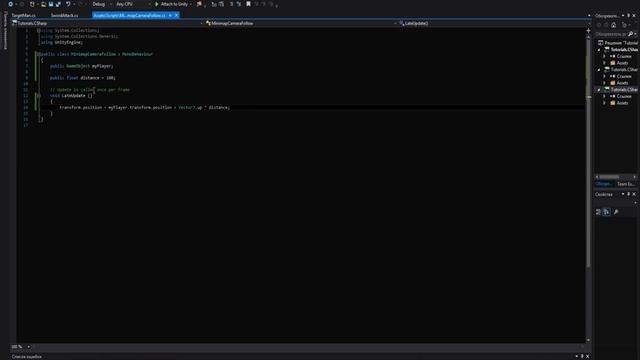Open Solution Explorer window options dropdown
The width and height of the screenshot is (640, 360).
point(623,16)
